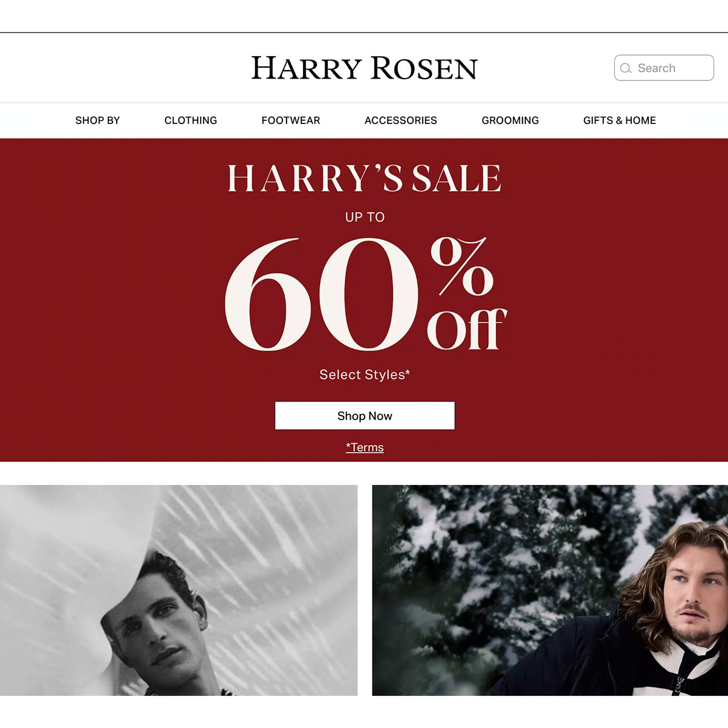Open the *Terms link
This screenshot has height=728, width=728.
pos(365,447)
